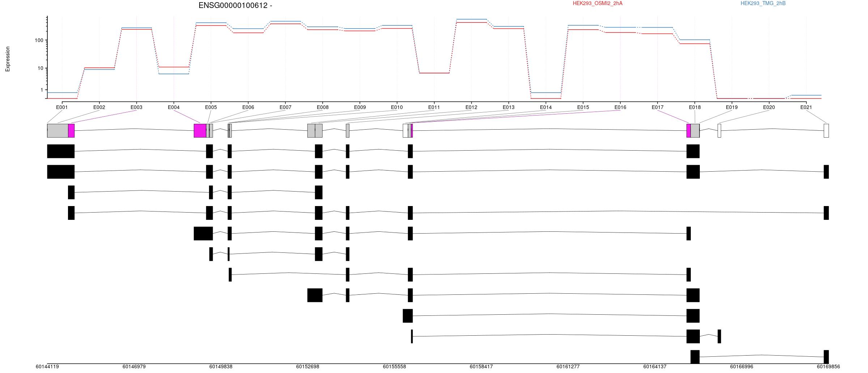
Task: Click y-axis tick label 1
Action: 42,90
